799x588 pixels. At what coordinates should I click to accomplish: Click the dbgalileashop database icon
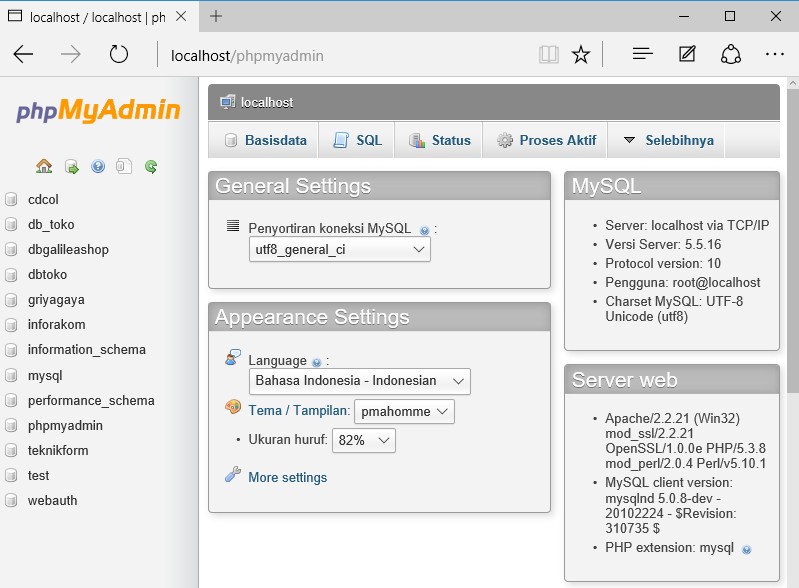[x=11, y=249]
